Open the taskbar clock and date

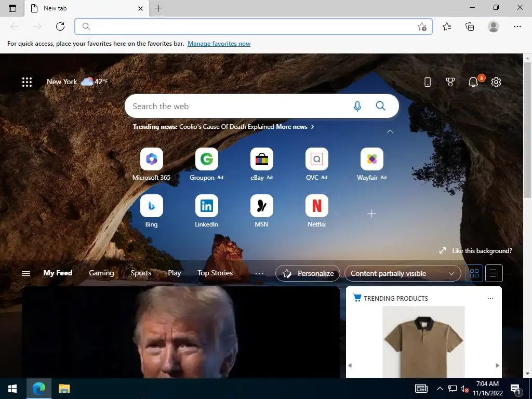487,389
